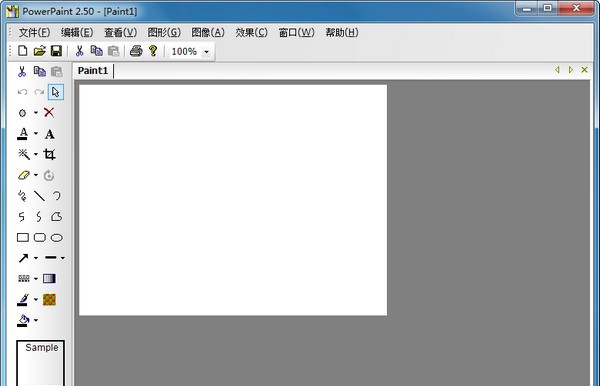Select the ellipse shape tool

(x=57, y=238)
